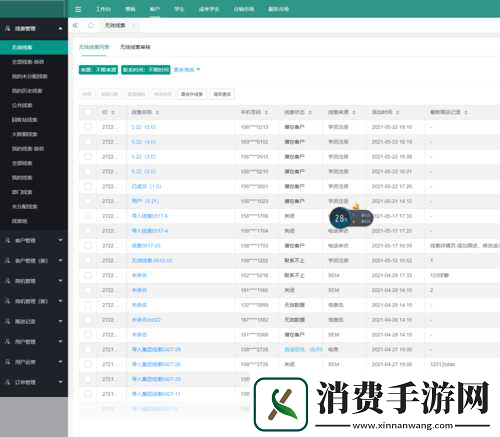
Task: Click icon of sixth collapsed sidebar section
Action: (x=7, y=341)
